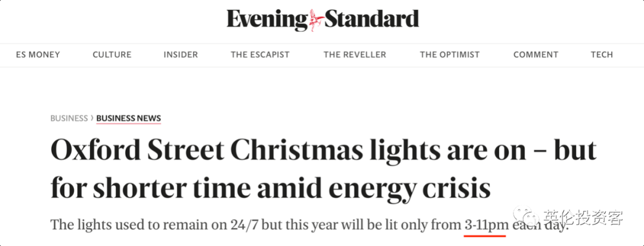The width and height of the screenshot is (644, 246).
Task: Select THE OPTIMIST nav item
Action: point(450,55)
